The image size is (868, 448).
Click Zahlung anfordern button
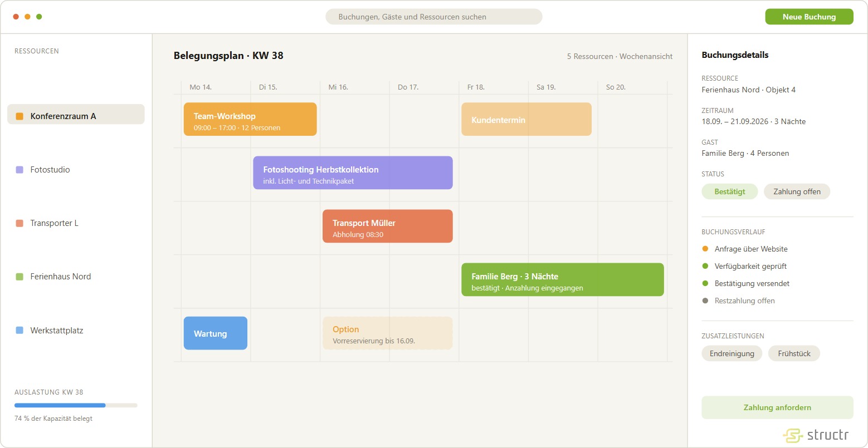coord(777,407)
